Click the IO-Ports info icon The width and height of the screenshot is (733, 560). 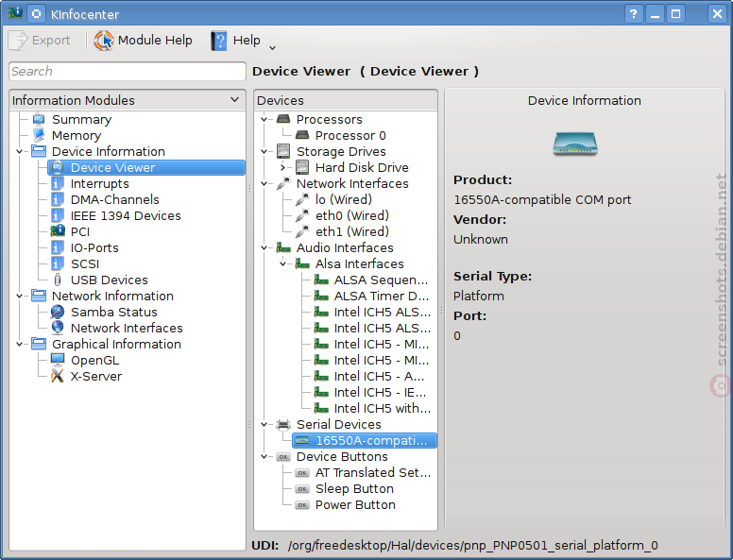coord(58,247)
